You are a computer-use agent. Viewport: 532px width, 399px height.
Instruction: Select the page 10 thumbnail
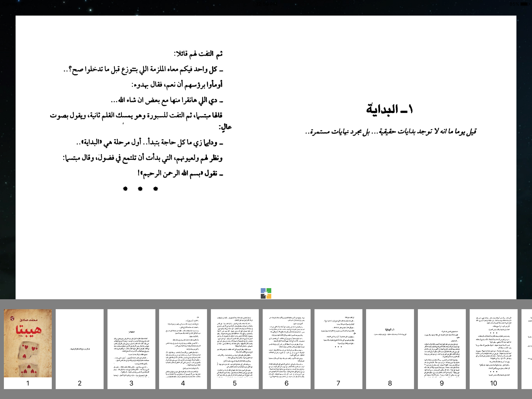tap(493, 349)
